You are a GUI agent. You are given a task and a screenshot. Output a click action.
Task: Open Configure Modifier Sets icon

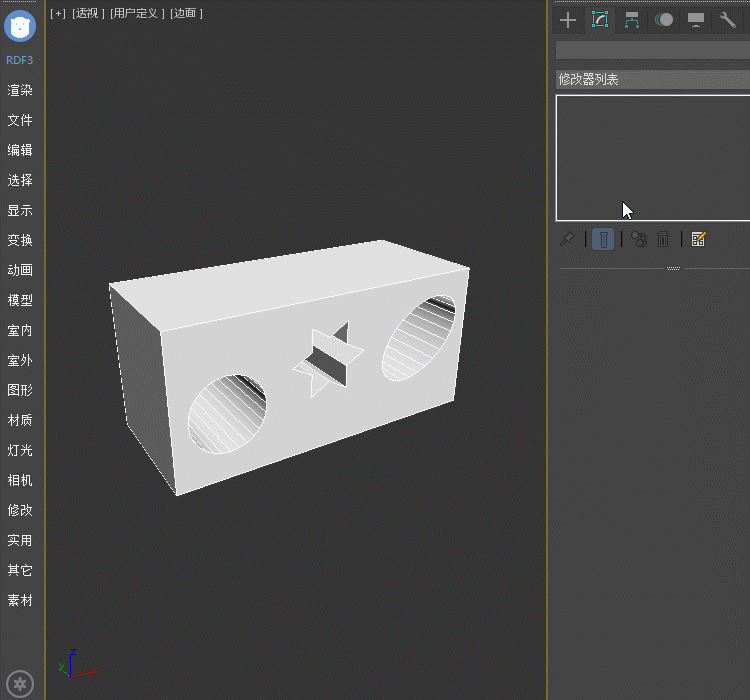[x=698, y=239]
